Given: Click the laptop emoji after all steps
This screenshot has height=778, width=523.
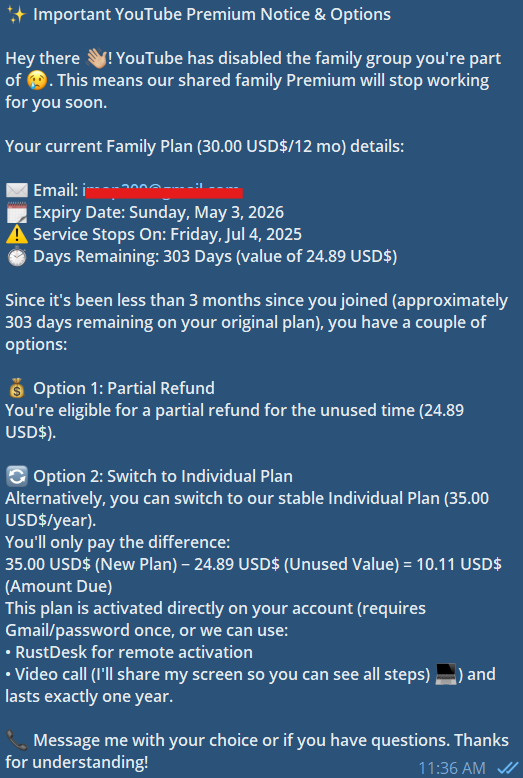Looking at the screenshot, I should [445, 674].
